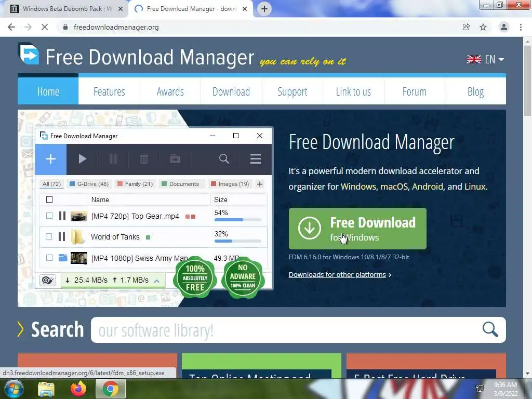This screenshot has height=399, width=532.
Task: Open the Forum navigation tab
Action: click(414, 91)
